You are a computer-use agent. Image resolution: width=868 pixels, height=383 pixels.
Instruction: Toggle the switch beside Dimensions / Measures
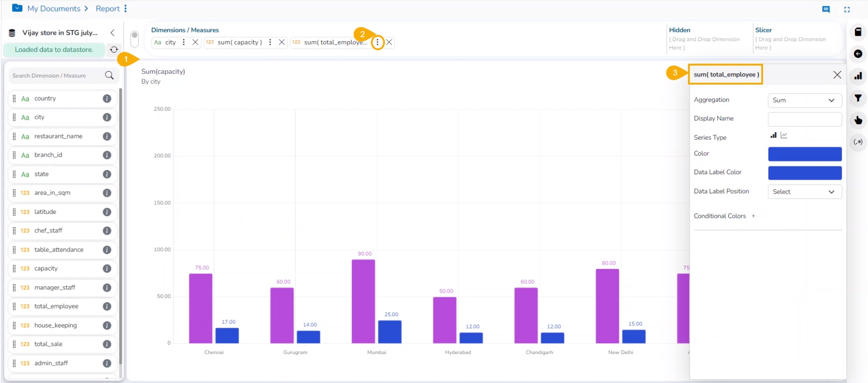(134, 39)
